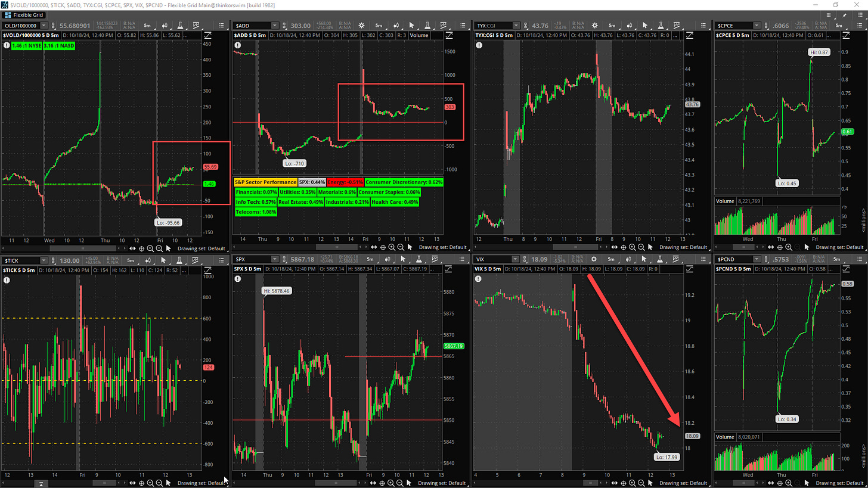The image size is (868, 488).
Task: Open the 5m timeframe dropdown for $TICK
Action: click(x=129, y=260)
